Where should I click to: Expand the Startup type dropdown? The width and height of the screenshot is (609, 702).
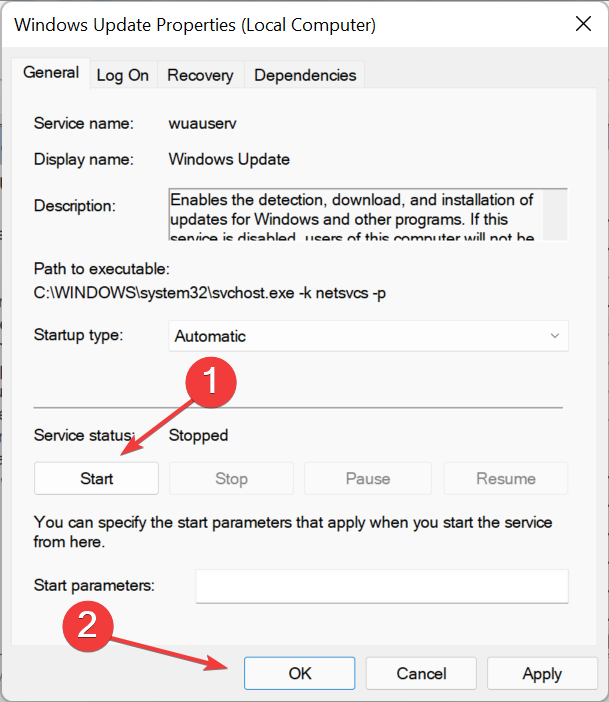(368, 336)
